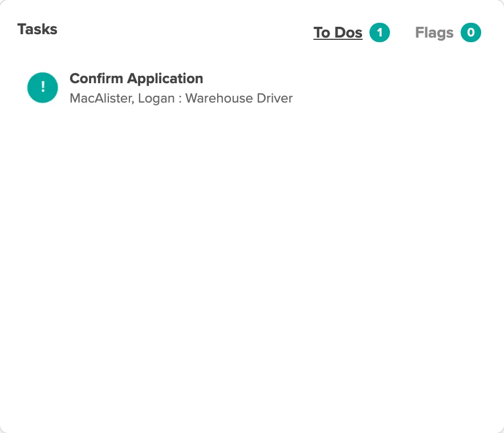This screenshot has height=433, width=504.
Task: Click the teal circle next to Flags
Action: point(471,32)
